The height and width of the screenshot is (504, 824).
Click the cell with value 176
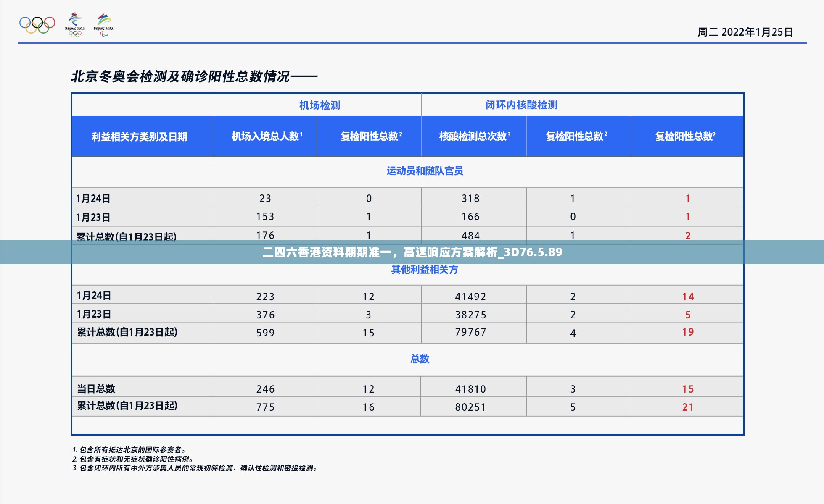[x=265, y=236]
